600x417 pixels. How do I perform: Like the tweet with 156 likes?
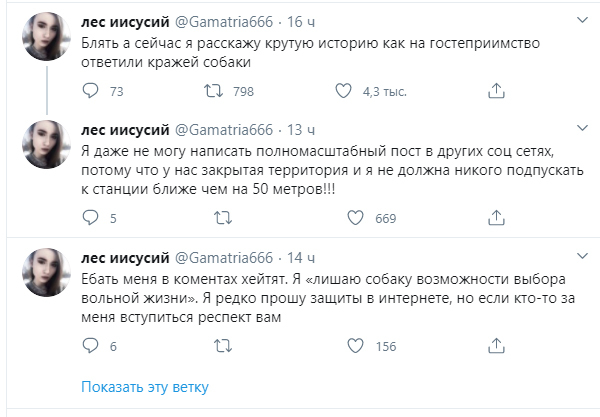coord(343,346)
